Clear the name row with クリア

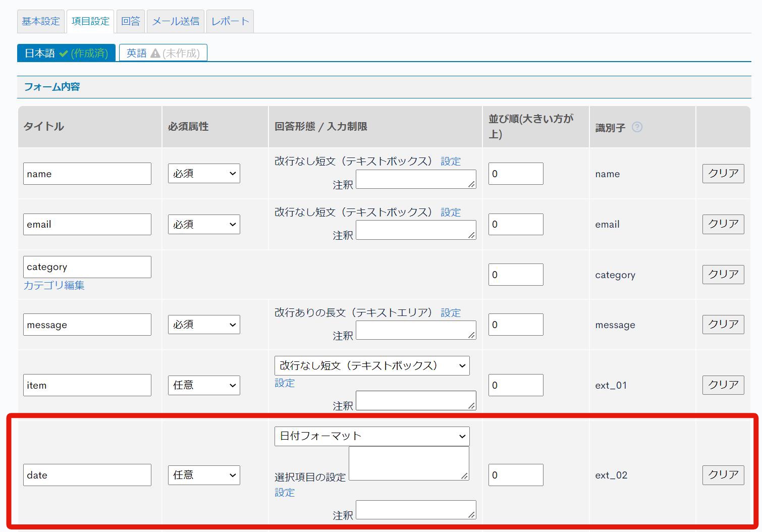coord(723,174)
